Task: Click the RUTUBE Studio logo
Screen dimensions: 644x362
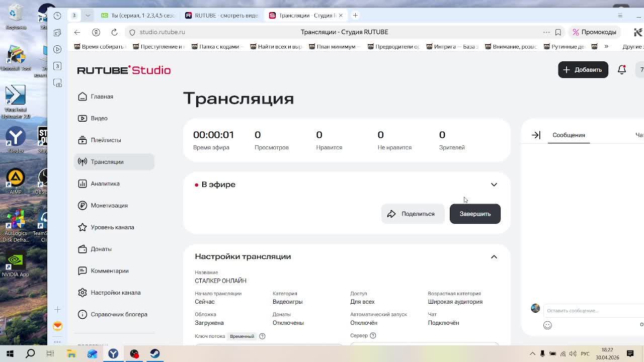Action: [124, 70]
